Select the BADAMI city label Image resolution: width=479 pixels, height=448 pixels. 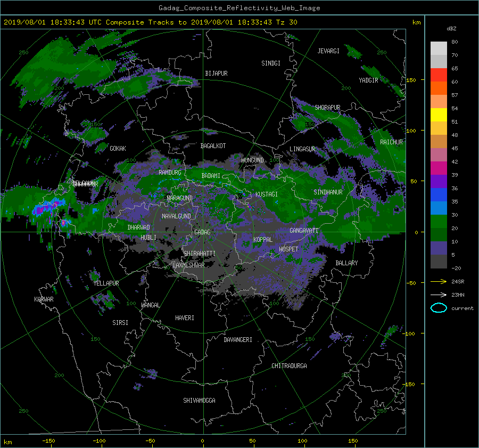pos(211,176)
